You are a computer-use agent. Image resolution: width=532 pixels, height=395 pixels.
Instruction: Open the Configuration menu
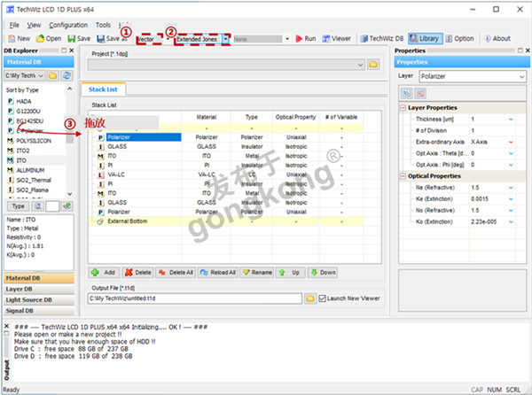[x=68, y=25]
